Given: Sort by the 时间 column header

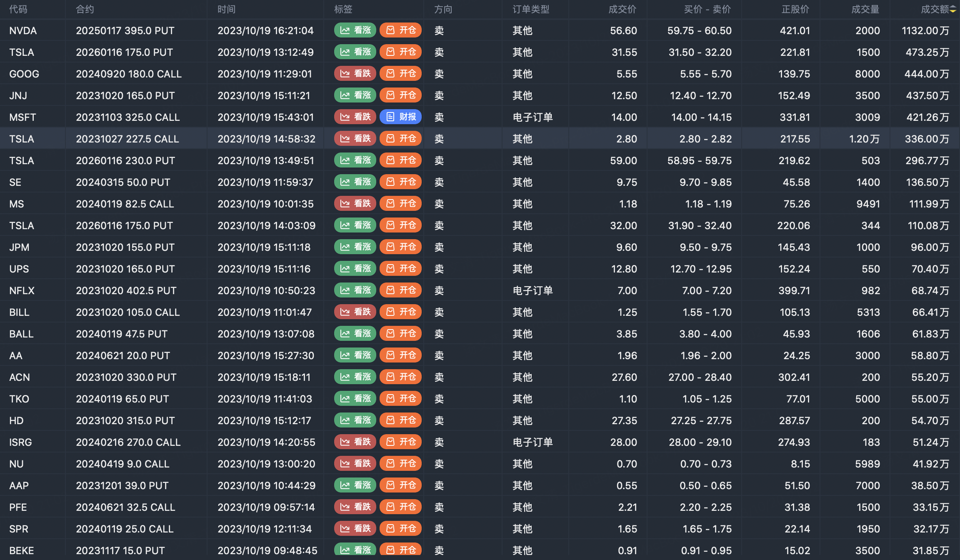Looking at the screenshot, I should tap(227, 9).
